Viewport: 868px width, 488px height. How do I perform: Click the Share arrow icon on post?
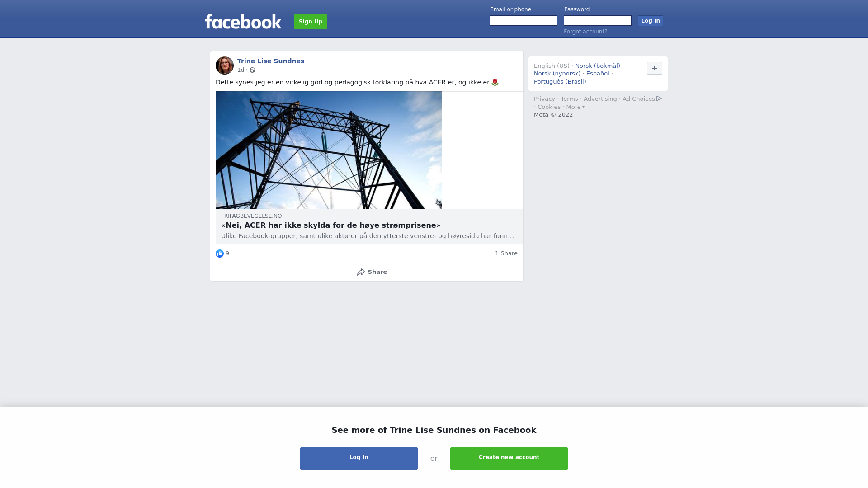361,272
